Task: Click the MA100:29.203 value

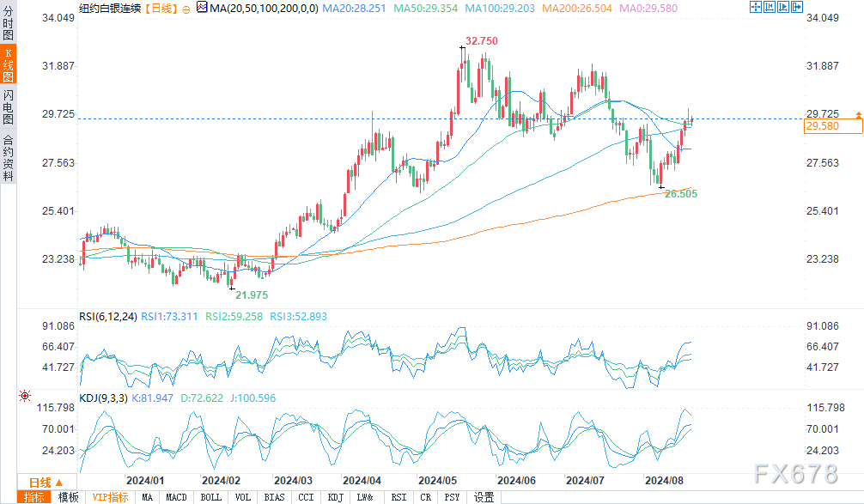Action: pyautogui.click(x=500, y=9)
